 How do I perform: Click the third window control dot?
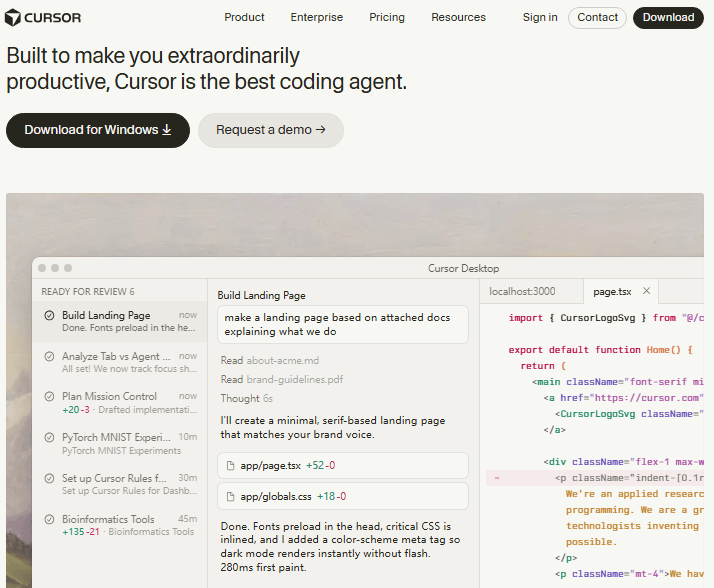coord(68,268)
